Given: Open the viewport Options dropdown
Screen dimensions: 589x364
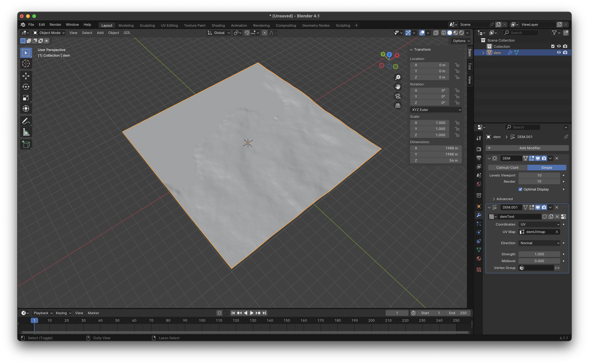Looking at the screenshot, I should pyautogui.click(x=461, y=41).
